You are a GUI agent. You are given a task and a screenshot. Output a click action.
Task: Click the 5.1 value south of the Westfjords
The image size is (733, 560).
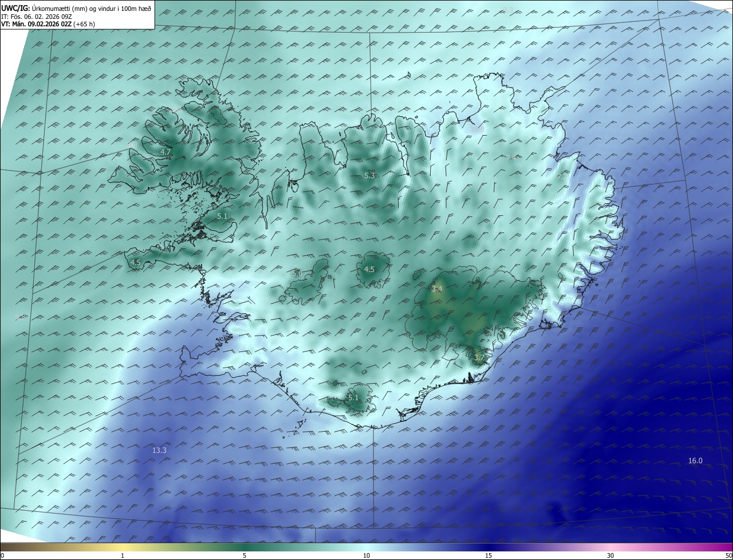(x=223, y=216)
